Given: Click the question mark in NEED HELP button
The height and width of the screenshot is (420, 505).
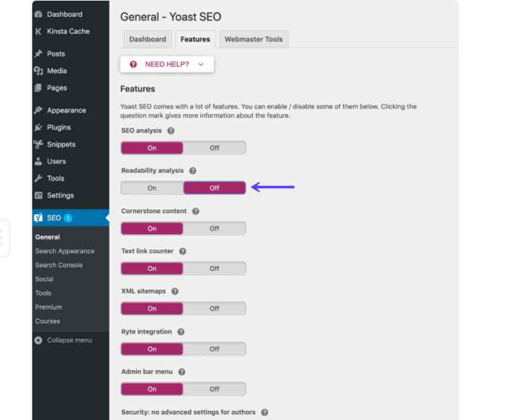Looking at the screenshot, I should tap(133, 65).
